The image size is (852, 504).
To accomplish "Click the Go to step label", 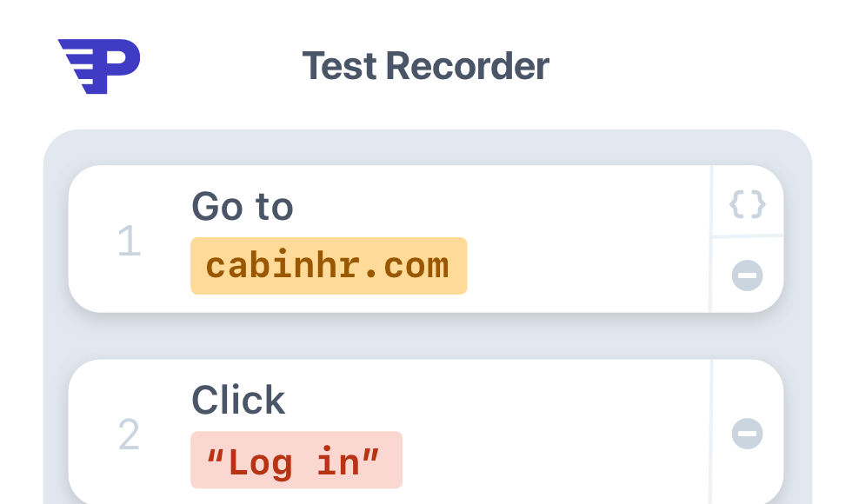I will click(243, 207).
